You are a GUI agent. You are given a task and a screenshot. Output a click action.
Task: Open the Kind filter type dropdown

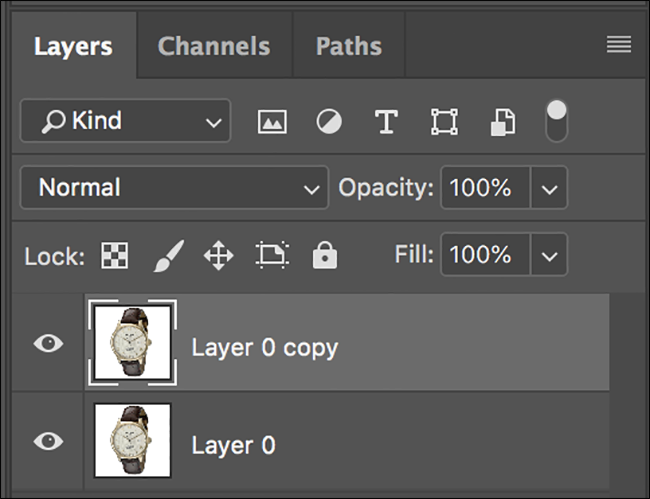click(x=125, y=121)
